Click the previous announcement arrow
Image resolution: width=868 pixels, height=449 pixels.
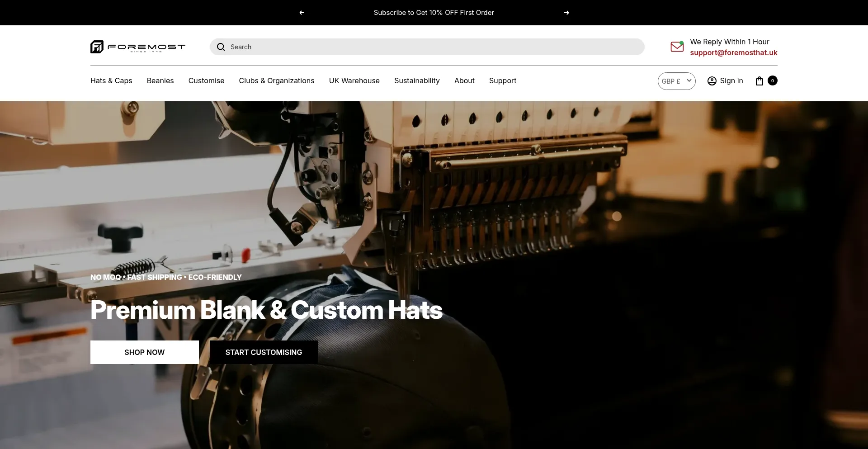(302, 13)
